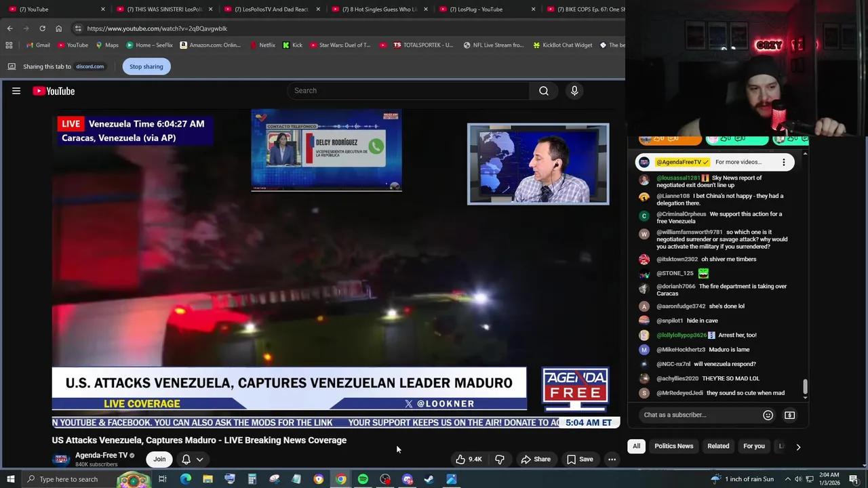Screen dimensions: 868x488
Task: Stop sharing this tab
Action: [146, 66]
